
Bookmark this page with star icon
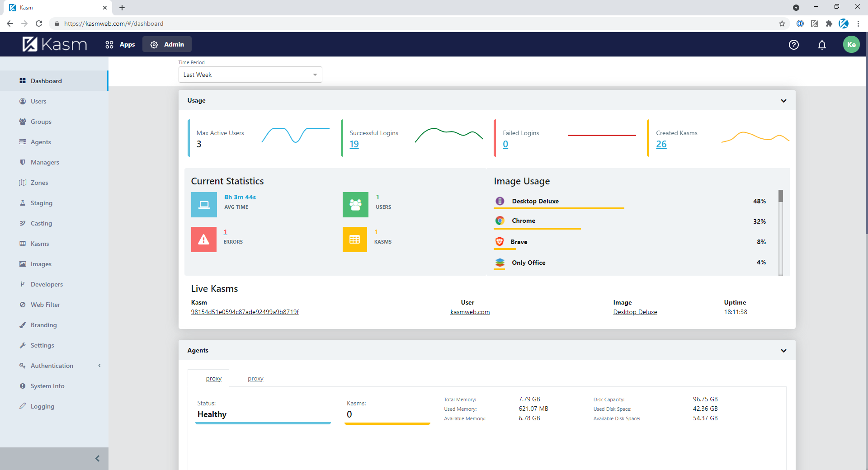coord(782,23)
